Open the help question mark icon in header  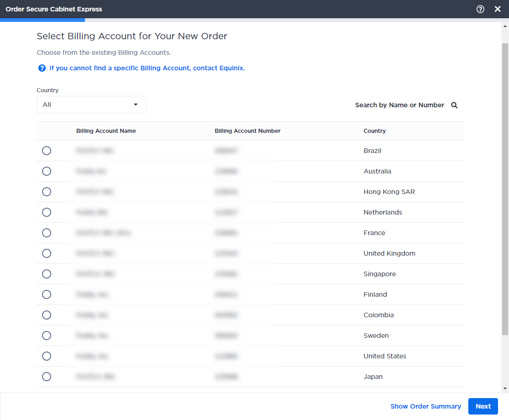pyautogui.click(x=480, y=9)
